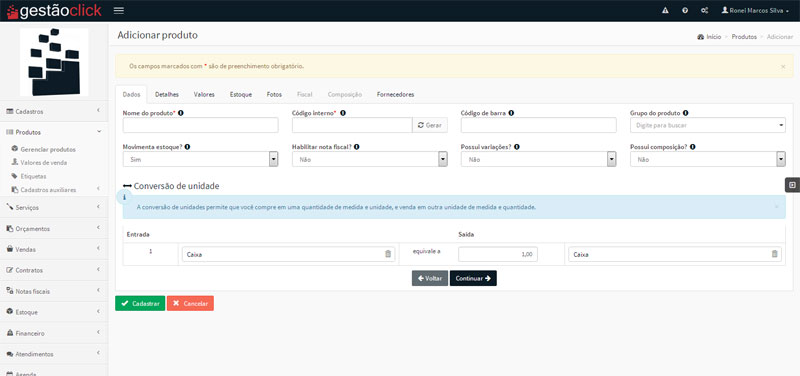Click the Voltar button

pos(430,278)
